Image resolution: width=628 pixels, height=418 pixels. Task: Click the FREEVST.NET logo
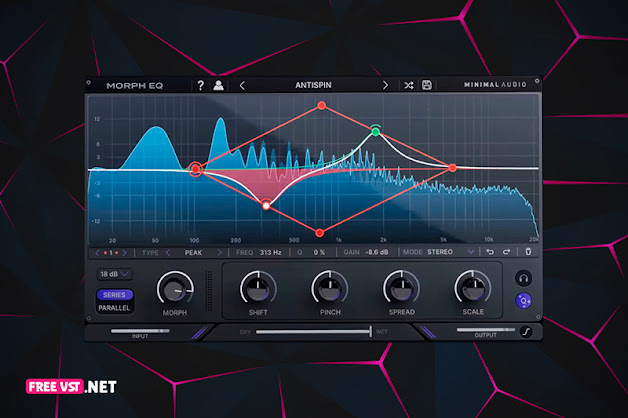[71, 387]
